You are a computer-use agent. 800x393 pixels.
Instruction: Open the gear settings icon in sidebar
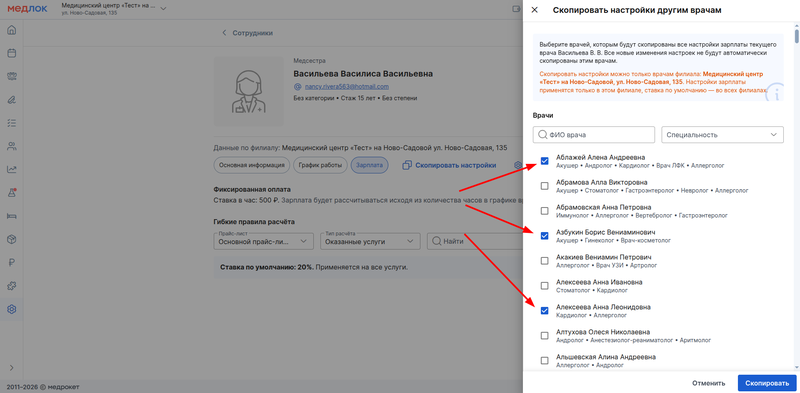[11, 309]
